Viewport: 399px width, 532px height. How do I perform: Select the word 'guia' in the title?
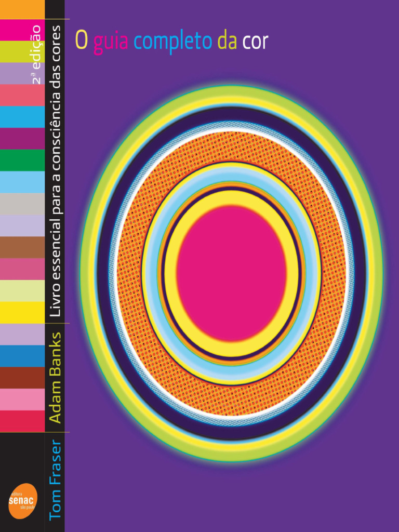click(x=111, y=42)
